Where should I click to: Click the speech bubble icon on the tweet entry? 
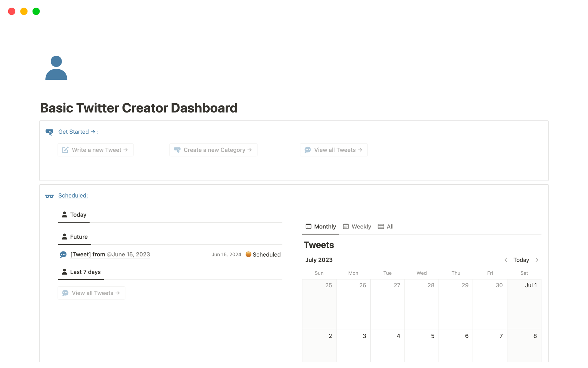point(63,255)
